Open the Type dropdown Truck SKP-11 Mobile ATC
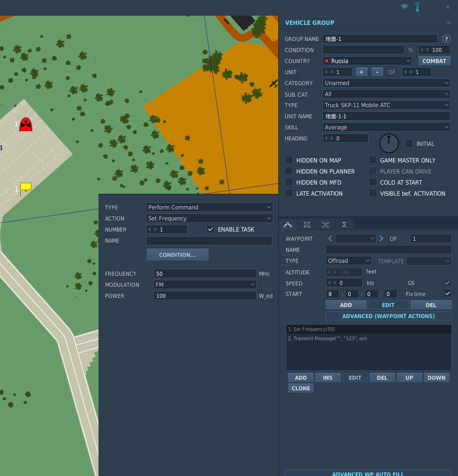This screenshot has height=476, width=458. pos(386,105)
